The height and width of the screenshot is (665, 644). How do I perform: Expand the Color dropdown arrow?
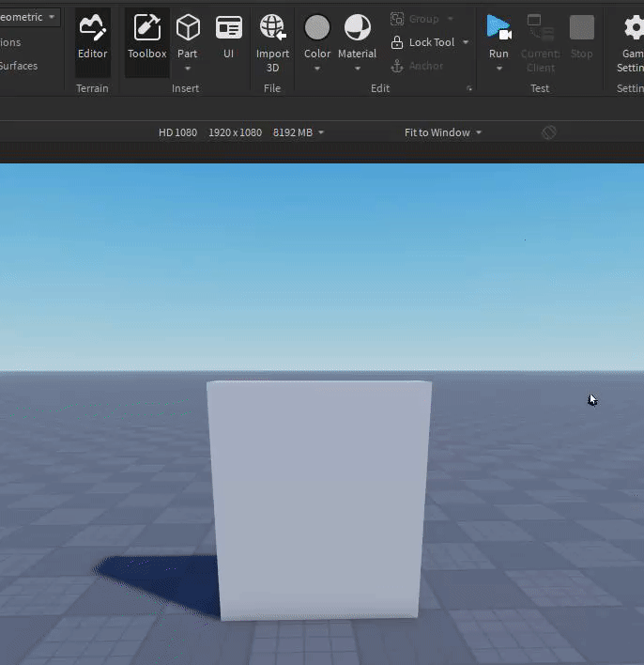tap(317, 69)
